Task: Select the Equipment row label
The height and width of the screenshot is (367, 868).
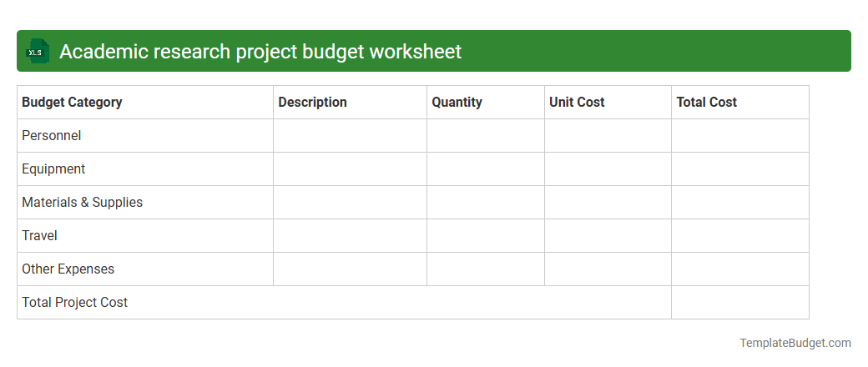Action: pos(53,168)
